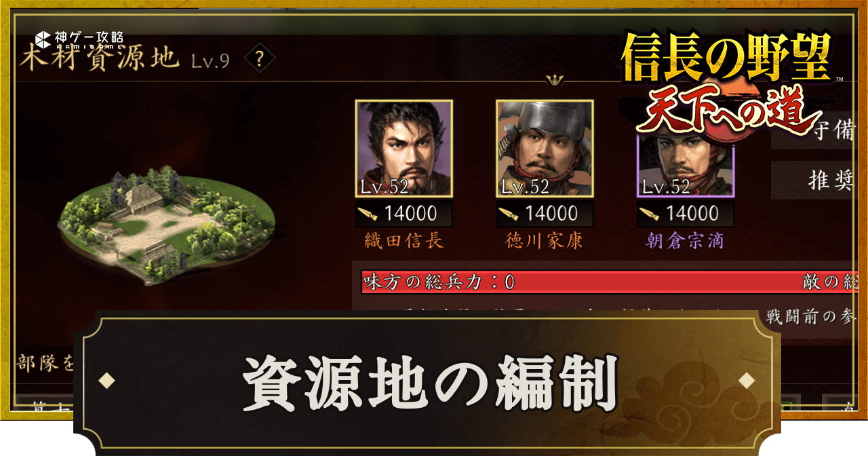868x456 pixels.
Task: Select the 神ゲー攻略 site logo
Action: 79,39
